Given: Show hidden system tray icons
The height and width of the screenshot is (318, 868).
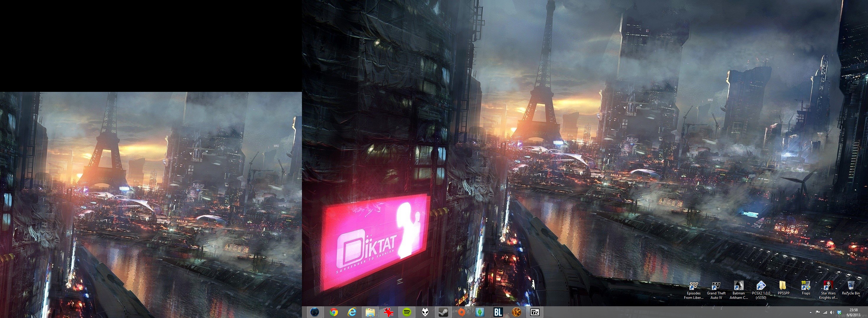Looking at the screenshot, I should point(811,313).
